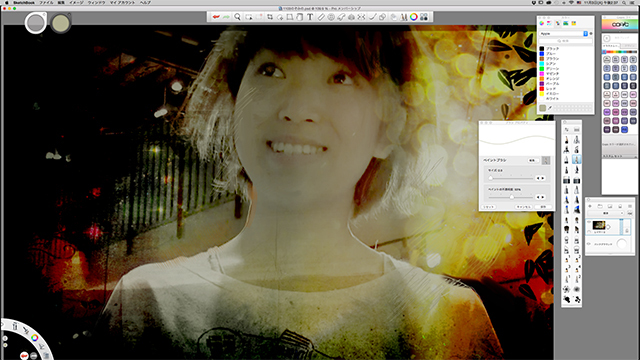Open the Color Editor wheel icon

tap(413, 17)
